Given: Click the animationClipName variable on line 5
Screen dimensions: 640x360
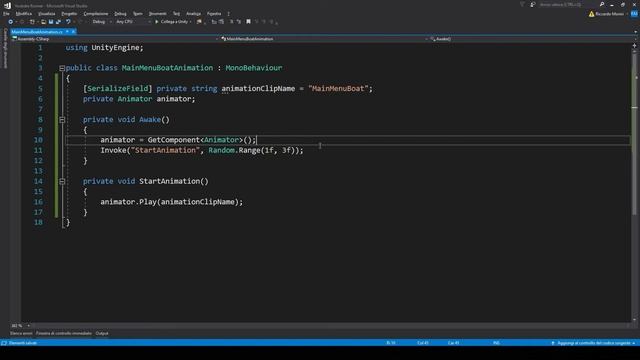Looking at the screenshot, I should [x=258, y=89].
